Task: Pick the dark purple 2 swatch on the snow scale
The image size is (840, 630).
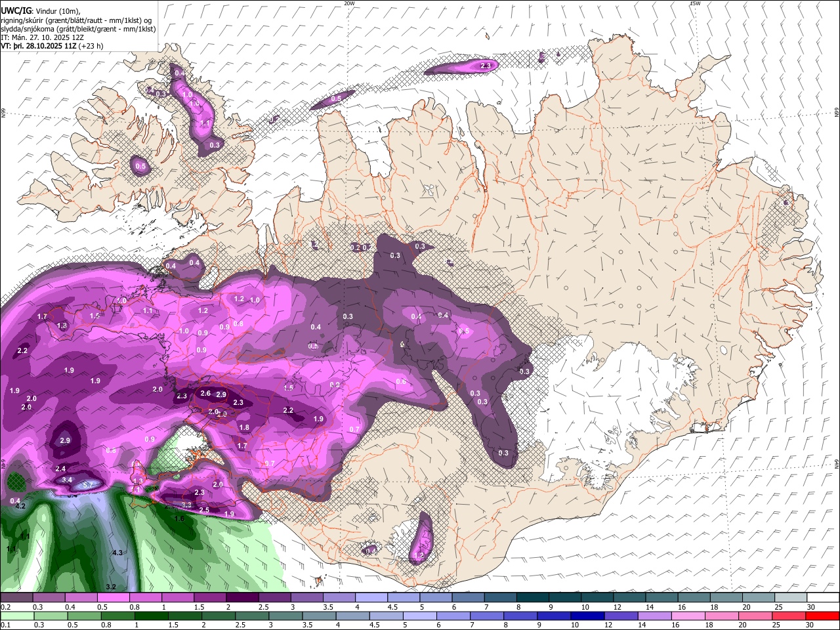Action: [241, 598]
